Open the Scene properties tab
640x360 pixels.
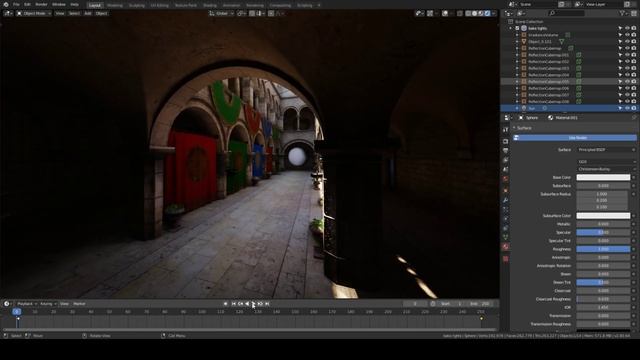(506, 169)
